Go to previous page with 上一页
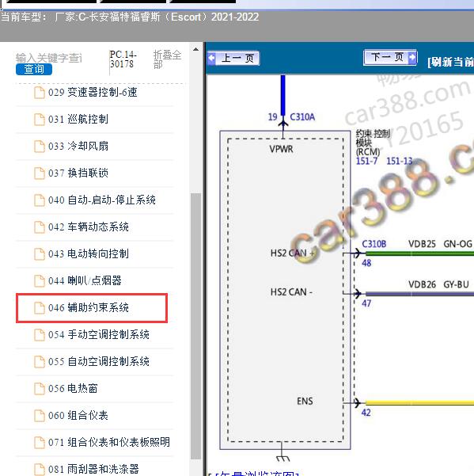Image resolution: width=474 pixels, height=476 pixels. click(233, 58)
